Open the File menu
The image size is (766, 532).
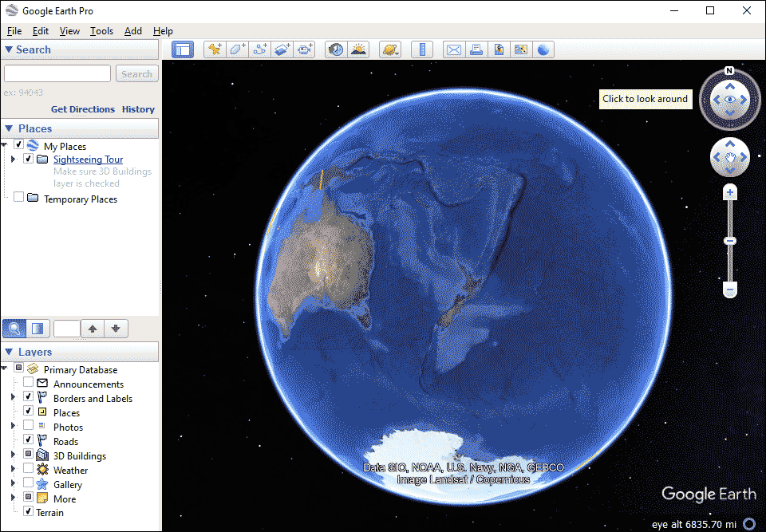(x=14, y=31)
